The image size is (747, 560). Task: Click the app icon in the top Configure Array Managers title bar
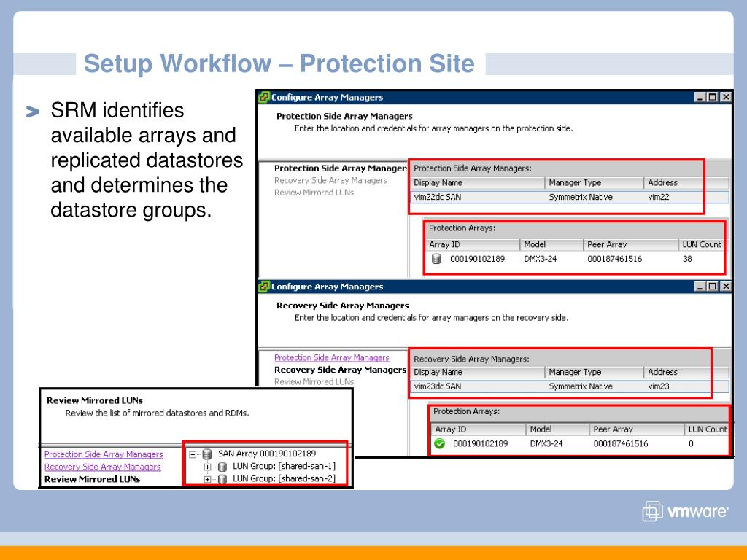264,97
